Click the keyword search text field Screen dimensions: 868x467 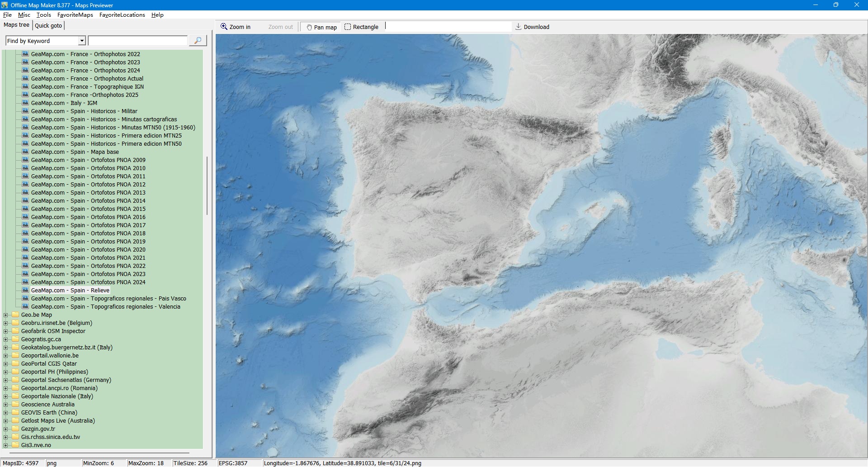pyautogui.click(x=138, y=41)
